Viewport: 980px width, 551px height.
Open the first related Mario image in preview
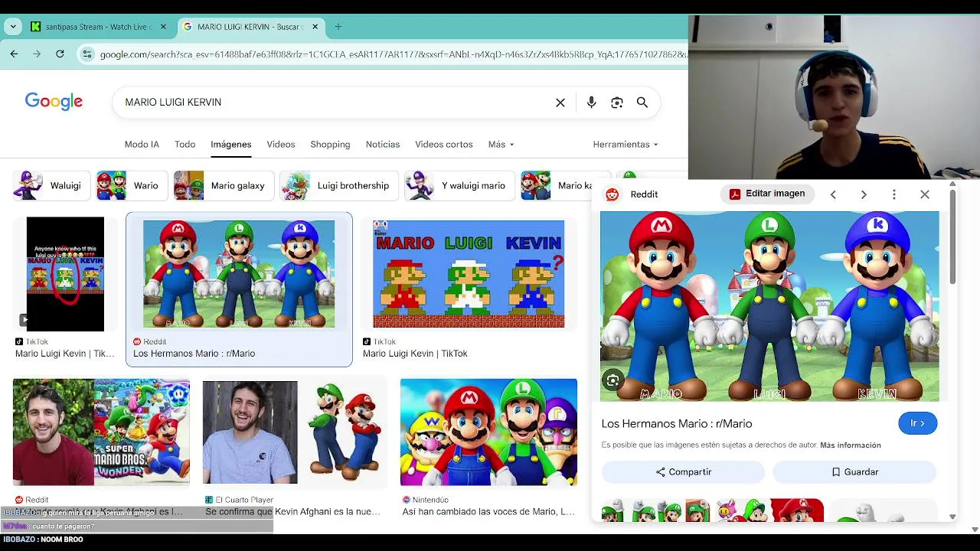[x=655, y=510]
